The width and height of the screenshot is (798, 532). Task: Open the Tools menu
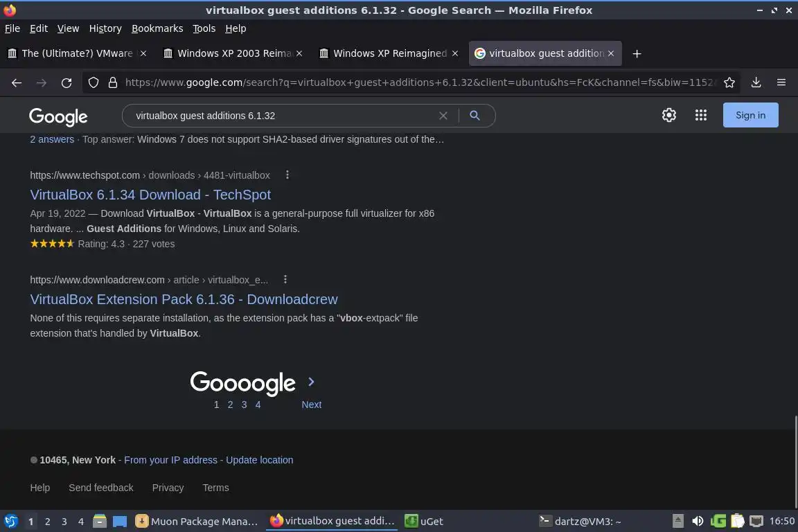pyautogui.click(x=204, y=28)
